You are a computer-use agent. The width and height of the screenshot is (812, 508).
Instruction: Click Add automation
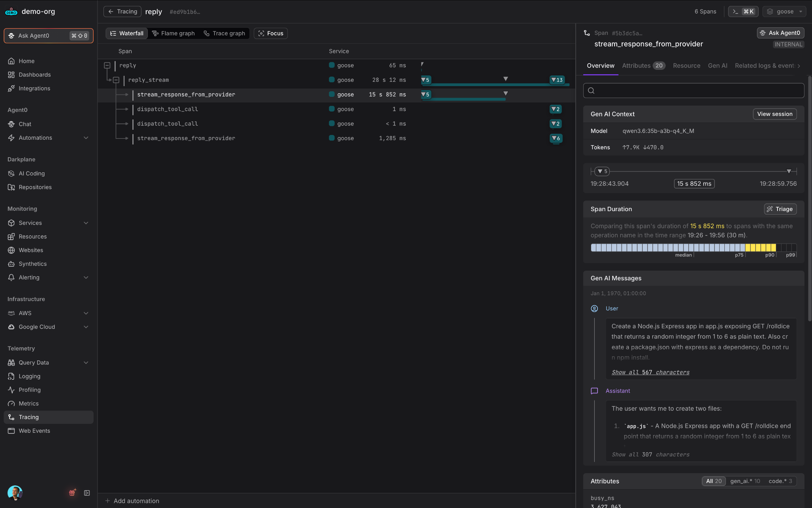(132, 501)
